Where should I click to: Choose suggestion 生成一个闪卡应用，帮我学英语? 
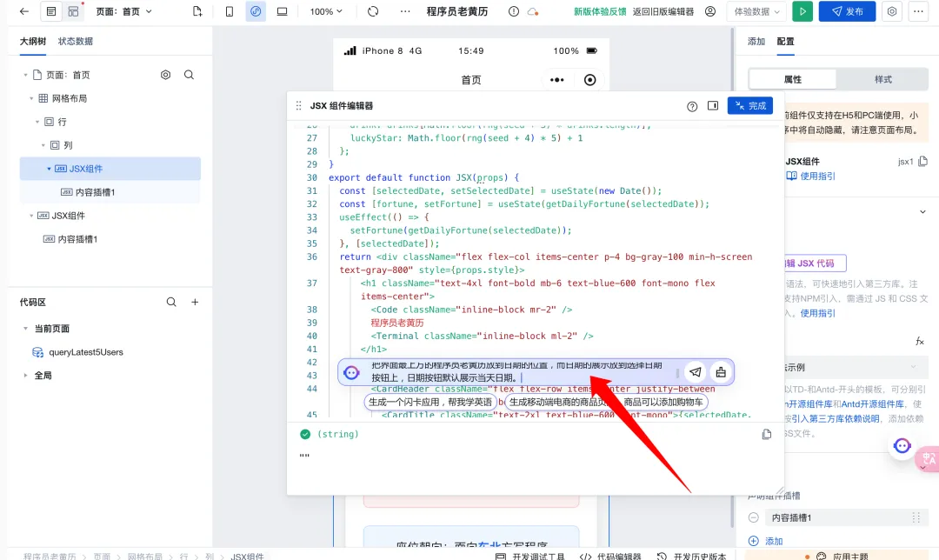[x=430, y=402]
